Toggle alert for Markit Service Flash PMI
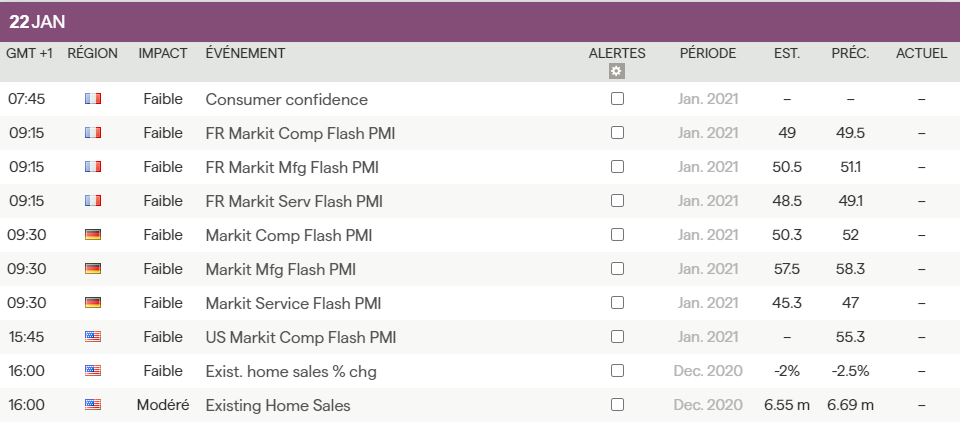Viewport: 969px width, 430px height. 617,303
